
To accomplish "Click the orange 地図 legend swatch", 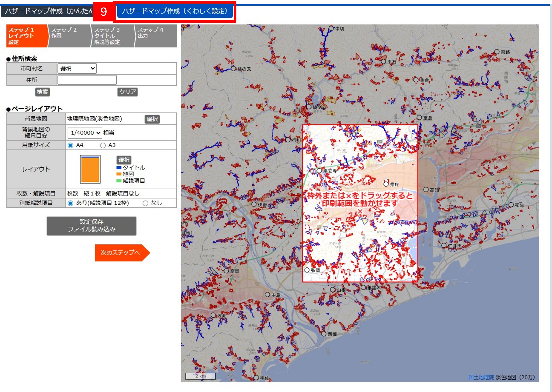I will coord(119,174).
